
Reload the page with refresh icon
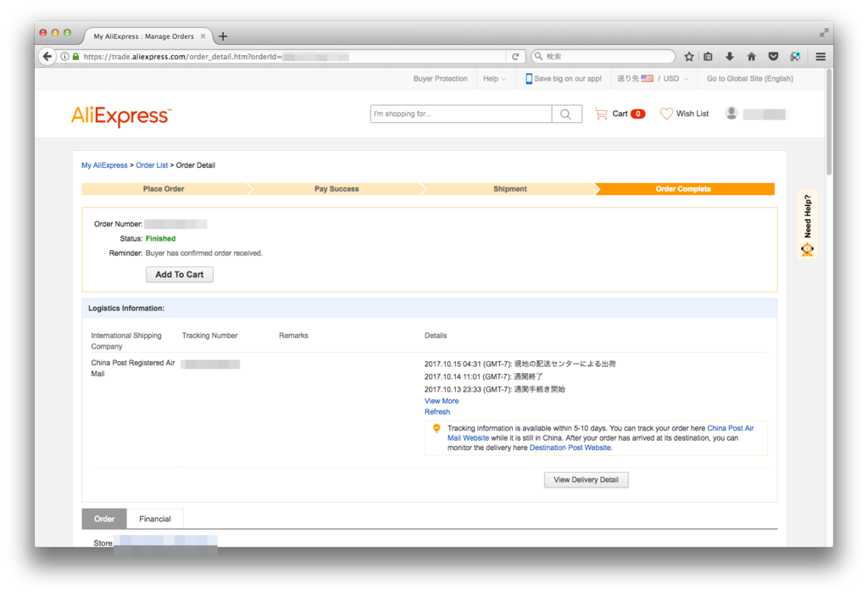click(x=515, y=57)
